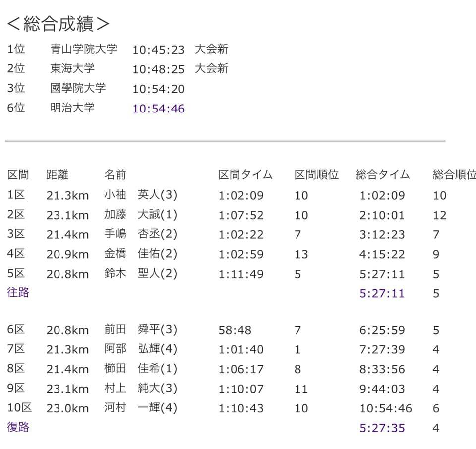
Task: Select runner 阿部 弘輝(4)
Action: [140, 349]
